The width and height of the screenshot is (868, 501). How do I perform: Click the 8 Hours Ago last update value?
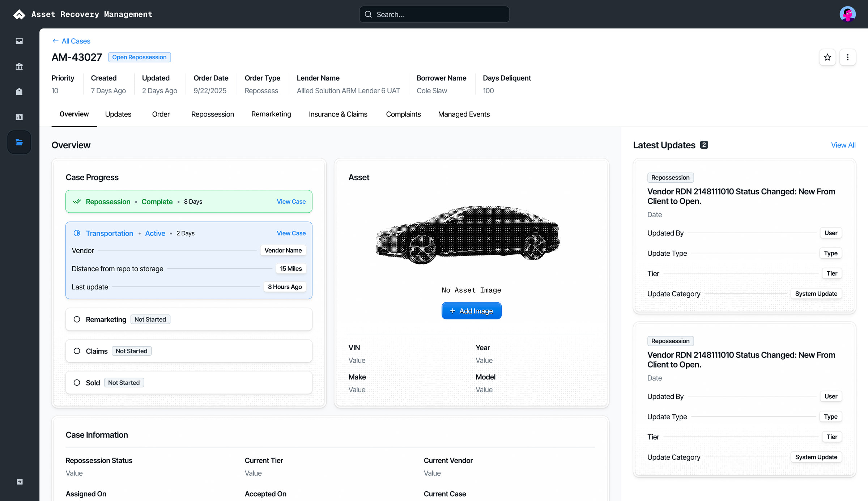click(x=285, y=287)
